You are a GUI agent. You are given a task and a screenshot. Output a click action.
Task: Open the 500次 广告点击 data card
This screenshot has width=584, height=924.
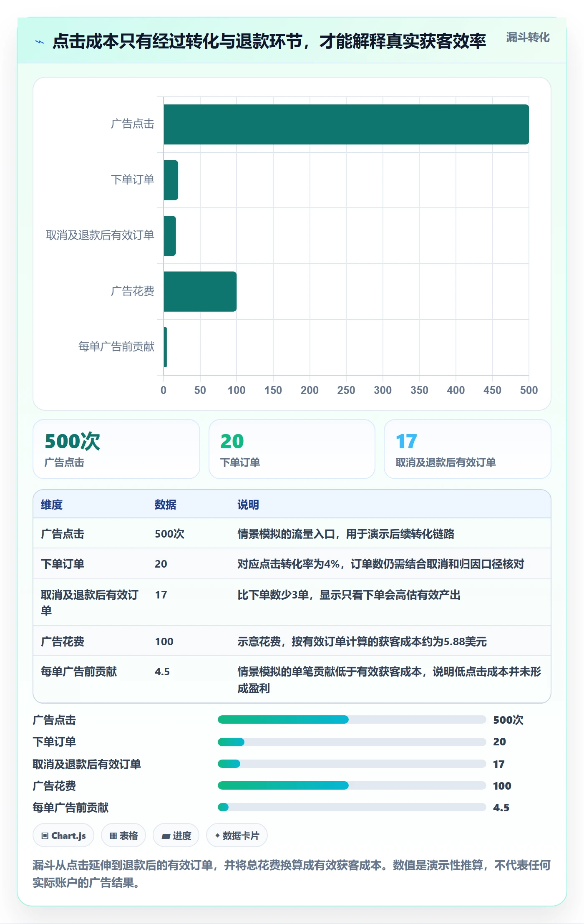click(x=116, y=449)
